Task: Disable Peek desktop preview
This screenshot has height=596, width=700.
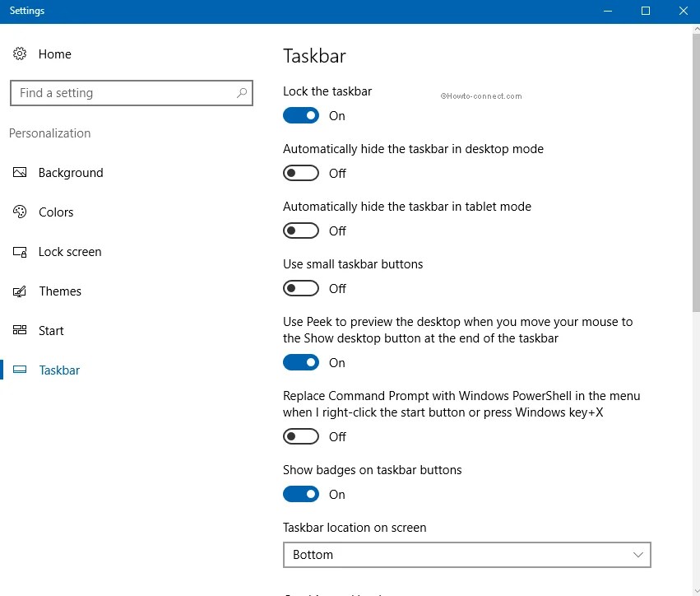Action: coord(300,362)
